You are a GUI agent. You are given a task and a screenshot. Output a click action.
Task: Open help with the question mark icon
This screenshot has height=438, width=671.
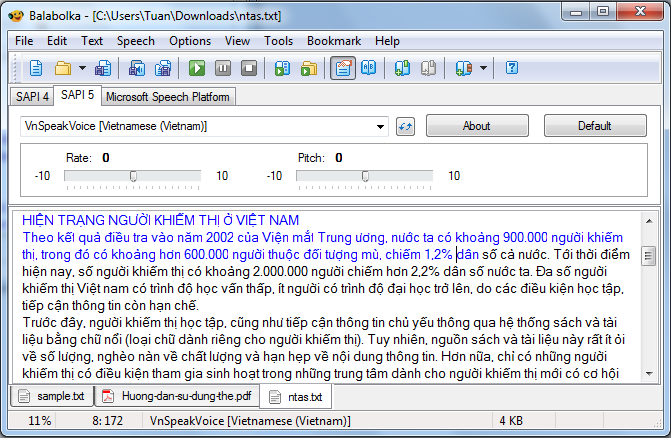[512, 68]
